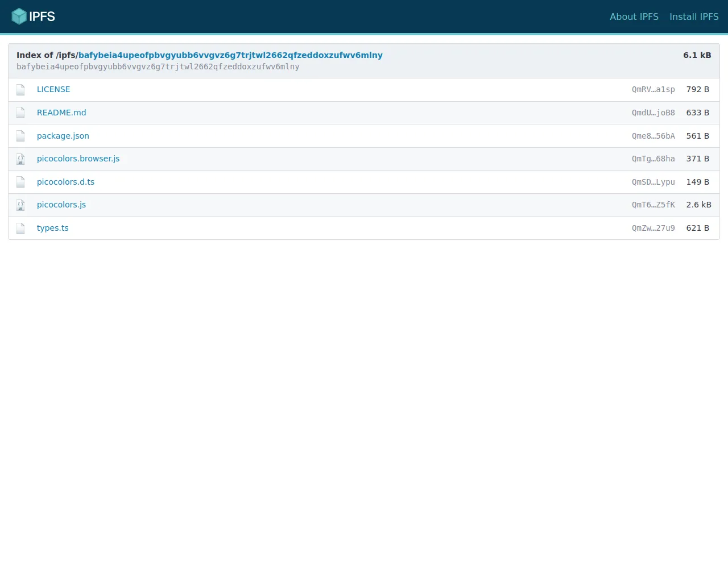Open picocolors.browser.js file link
Image resolution: width=728 pixels, height=582 pixels.
tap(78, 159)
